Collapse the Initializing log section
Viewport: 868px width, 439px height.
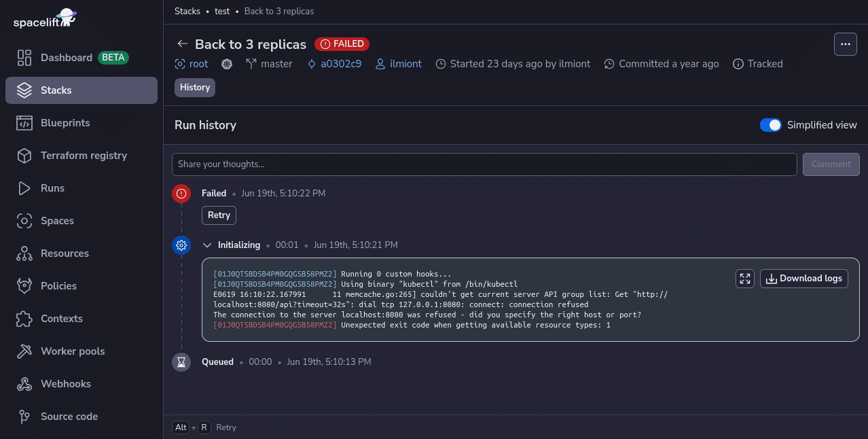coord(207,245)
